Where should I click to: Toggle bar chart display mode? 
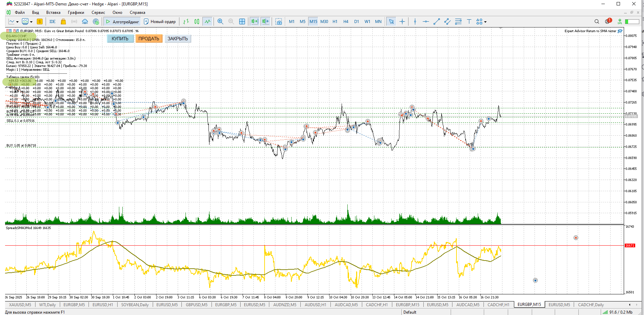click(186, 22)
